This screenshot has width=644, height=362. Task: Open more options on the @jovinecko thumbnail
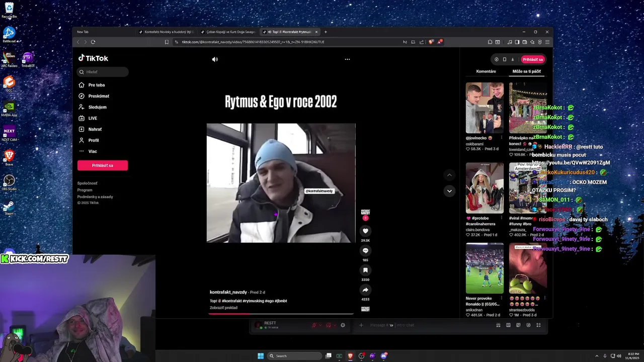501,138
